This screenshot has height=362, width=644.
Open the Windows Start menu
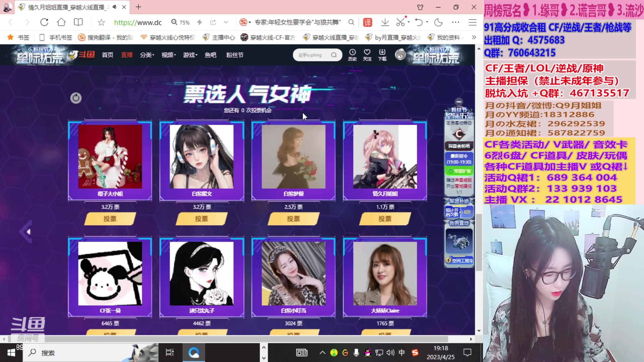click(x=11, y=353)
